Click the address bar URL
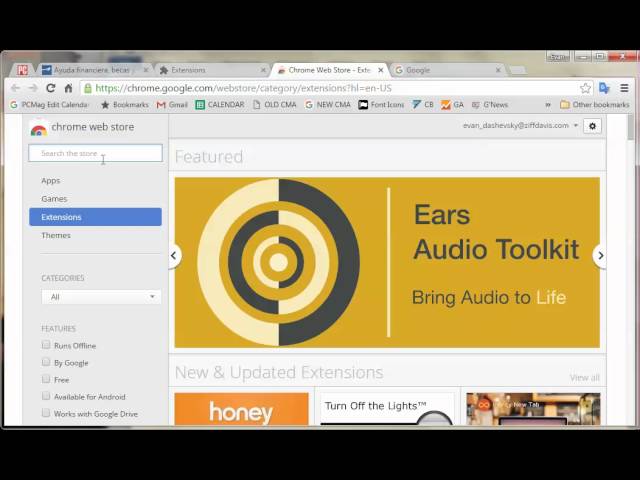640x480 pixels. click(x=243, y=88)
